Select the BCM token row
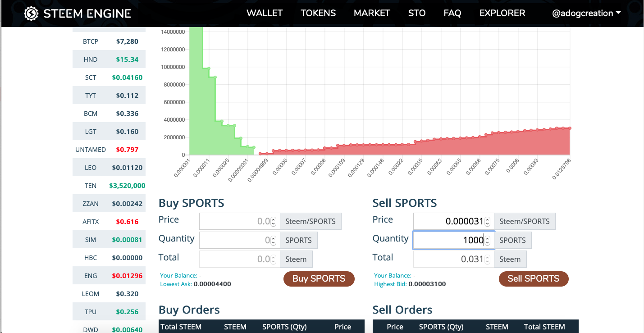644x333 pixels. (x=109, y=114)
